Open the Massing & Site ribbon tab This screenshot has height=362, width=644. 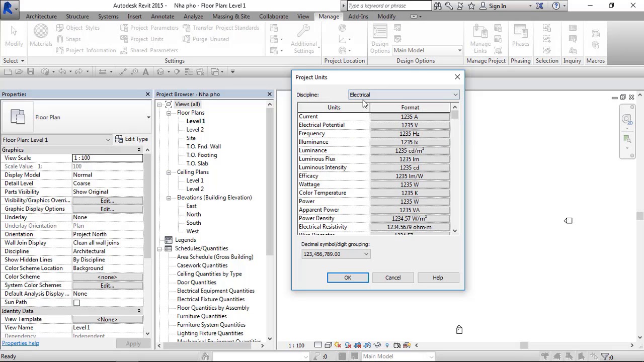231,17
